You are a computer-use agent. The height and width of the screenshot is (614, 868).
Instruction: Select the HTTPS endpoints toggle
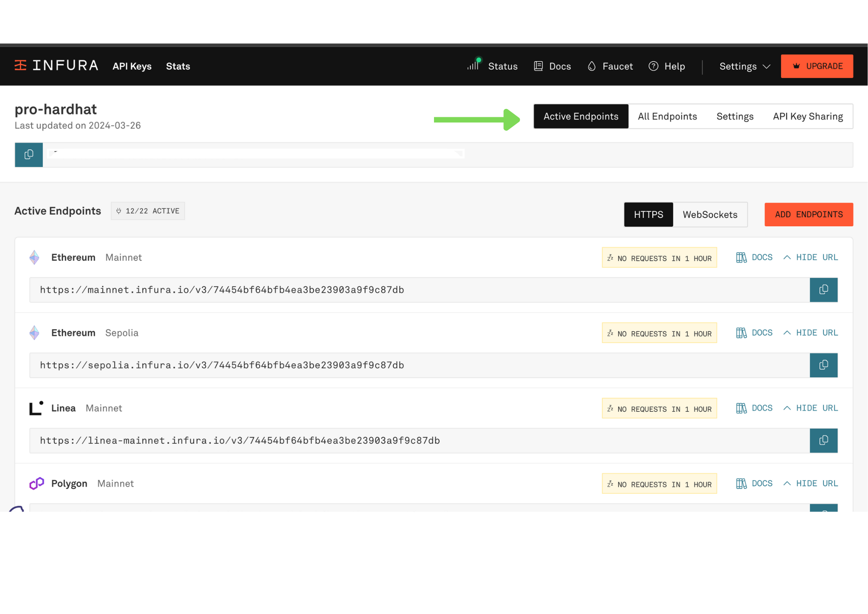pyautogui.click(x=648, y=215)
